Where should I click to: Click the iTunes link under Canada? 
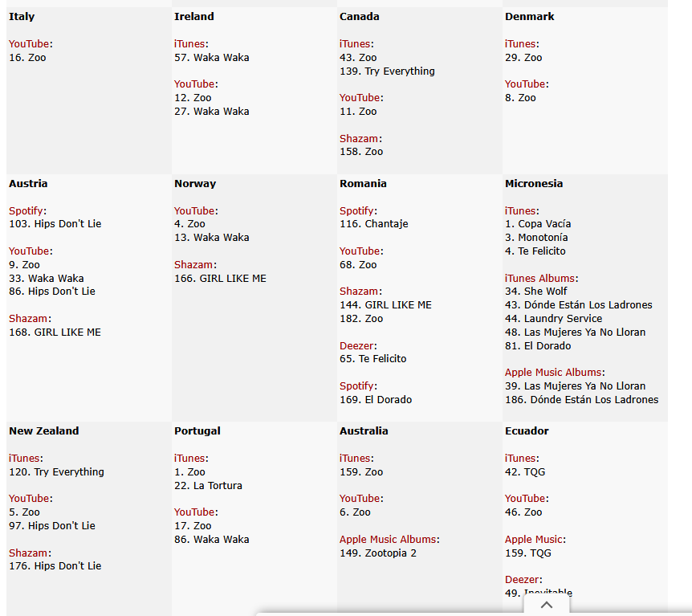(x=354, y=44)
